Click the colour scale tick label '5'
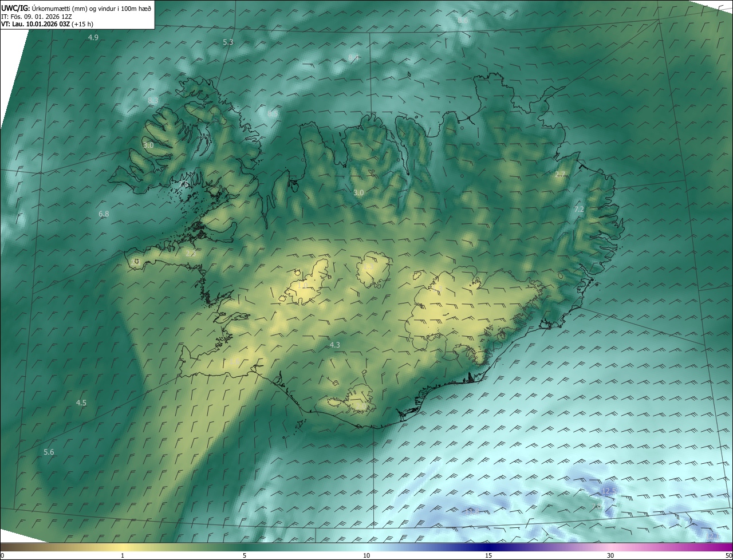 245,556
